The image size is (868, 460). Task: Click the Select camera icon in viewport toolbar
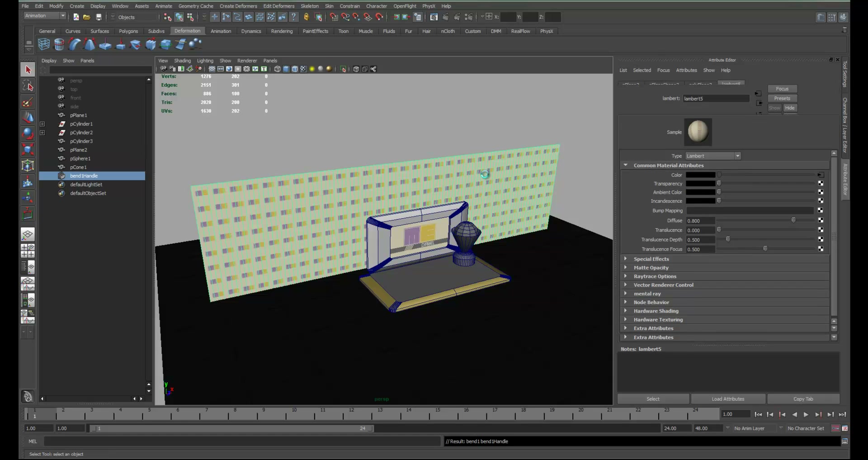tap(163, 69)
